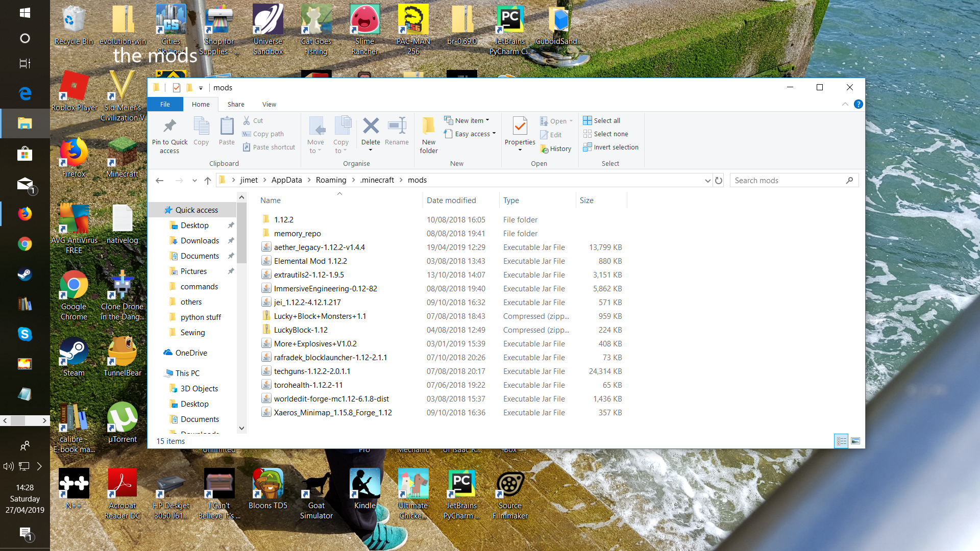Switch to the large icons view
The height and width of the screenshot is (551, 980).
[855, 441]
